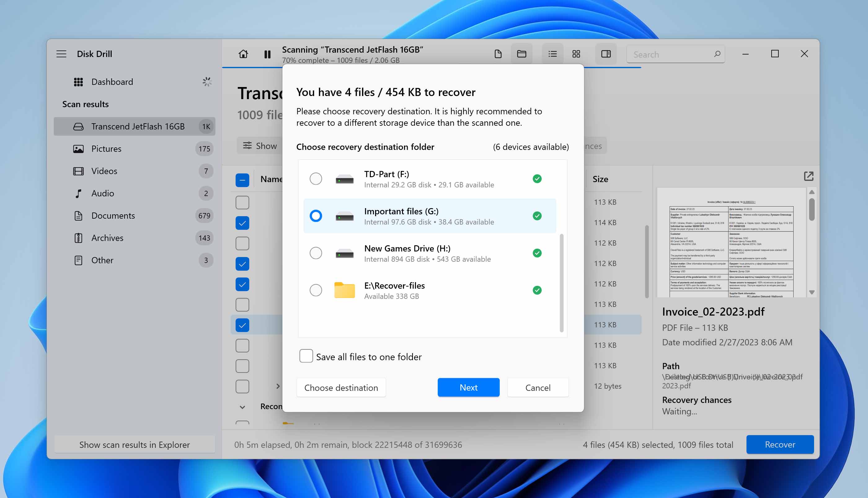This screenshot has height=498, width=868.
Task: Click the split/compare view icon
Action: click(606, 54)
